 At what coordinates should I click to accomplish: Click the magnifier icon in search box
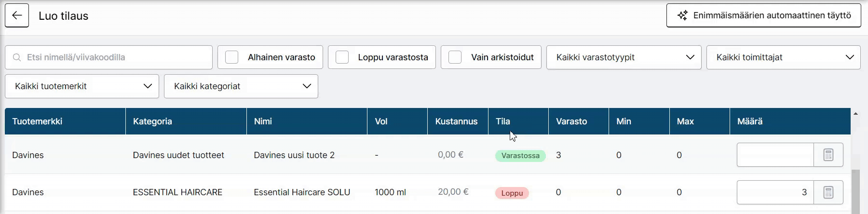coord(17,57)
